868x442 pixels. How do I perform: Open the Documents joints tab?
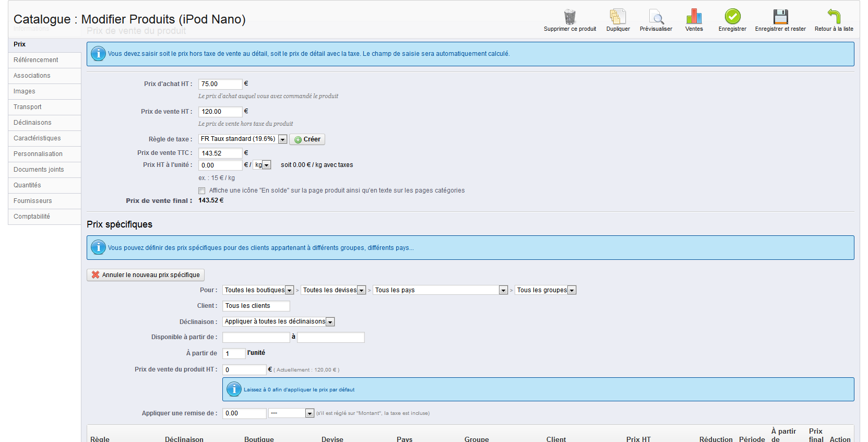pyautogui.click(x=44, y=170)
